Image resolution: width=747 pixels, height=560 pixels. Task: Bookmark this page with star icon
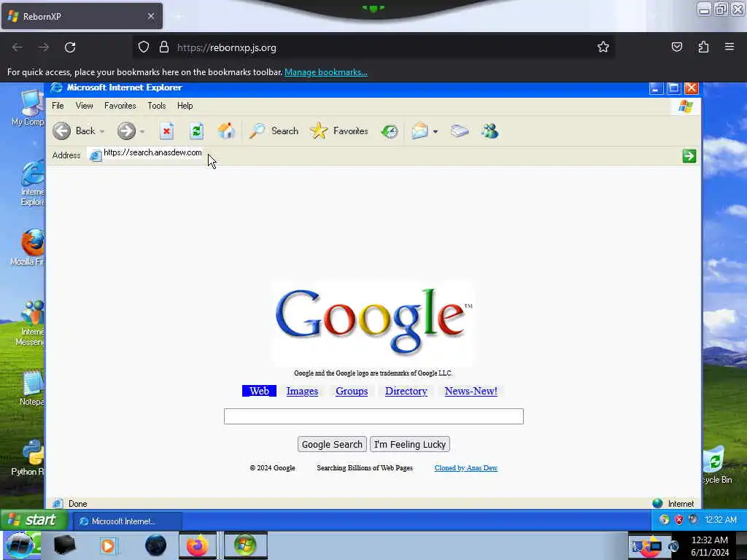click(x=603, y=47)
